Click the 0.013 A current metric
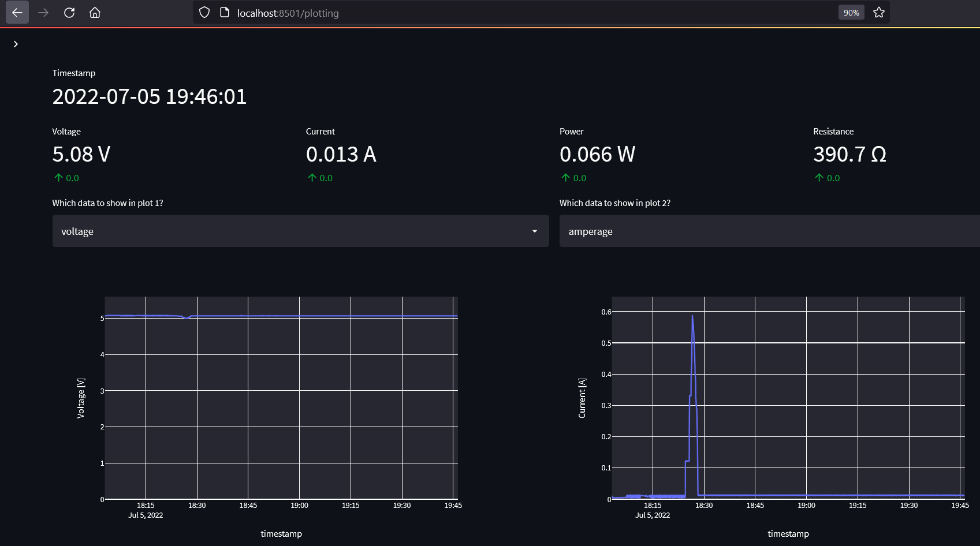This screenshot has height=546, width=980. (341, 154)
